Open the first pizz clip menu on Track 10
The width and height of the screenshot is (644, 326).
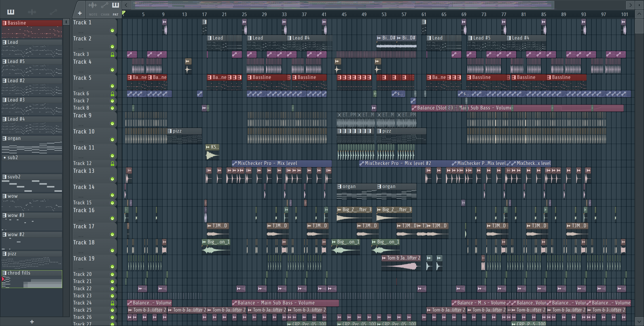tap(169, 131)
